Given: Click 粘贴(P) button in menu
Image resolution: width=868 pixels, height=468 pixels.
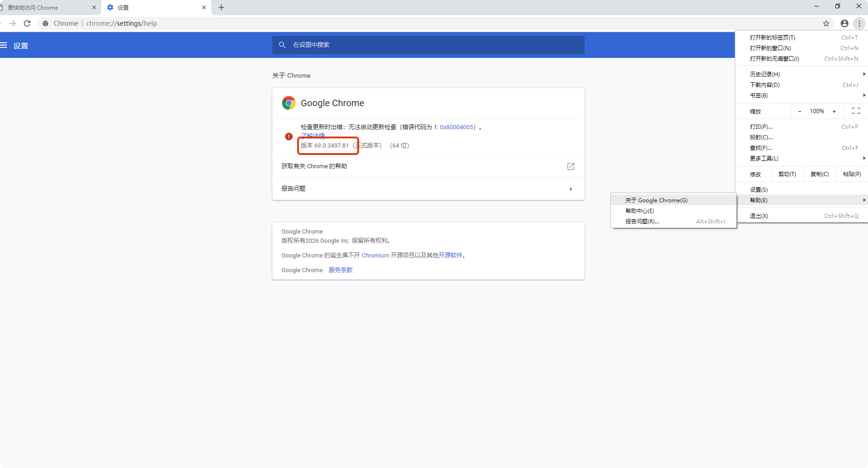Looking at the screenshot, I should tap(852, 174).
